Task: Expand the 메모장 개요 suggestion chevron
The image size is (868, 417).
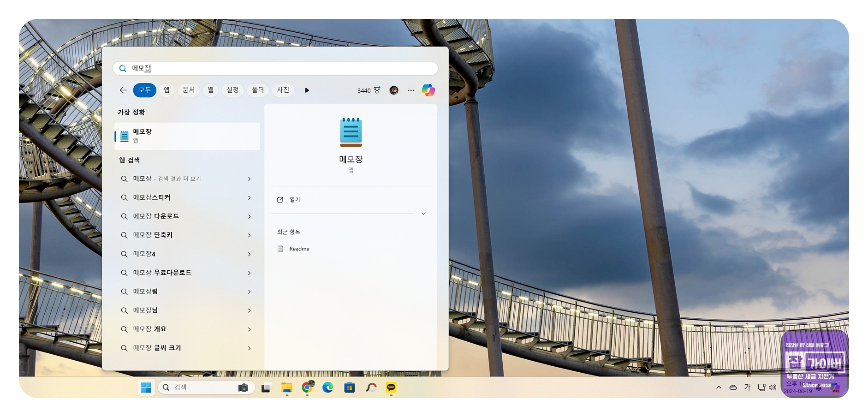Action: [249, 329]
